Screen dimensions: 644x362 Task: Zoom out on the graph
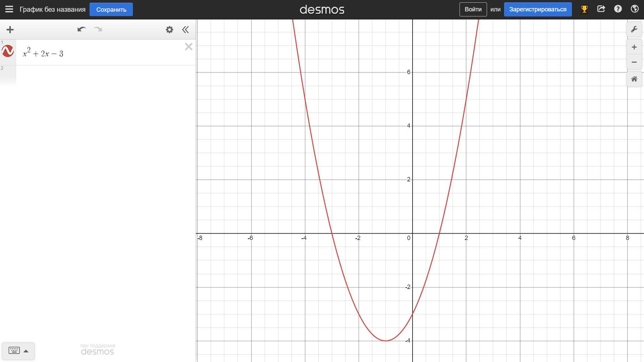click(x=634, y=62)
